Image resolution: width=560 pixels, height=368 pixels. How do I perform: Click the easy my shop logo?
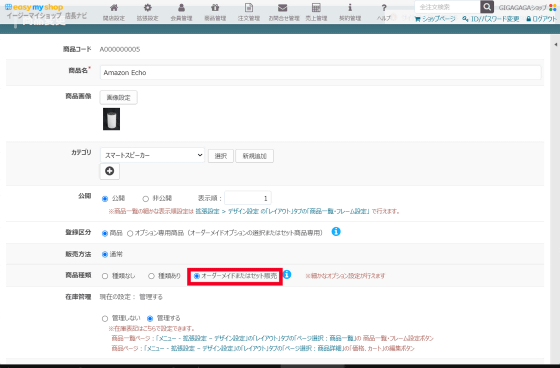(34, 7)
